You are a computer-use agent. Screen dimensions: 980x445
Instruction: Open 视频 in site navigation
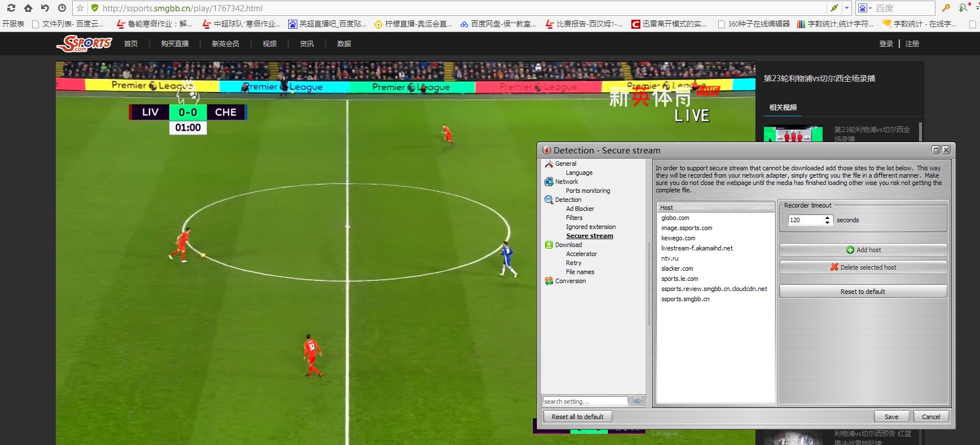tap(270, 43)
